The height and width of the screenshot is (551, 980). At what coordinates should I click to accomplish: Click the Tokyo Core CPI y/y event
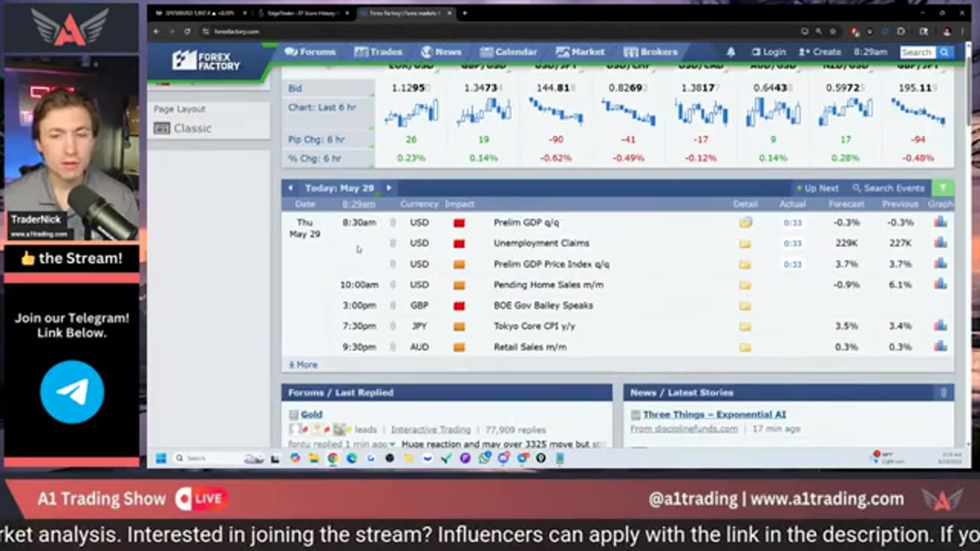click(534, 326)
